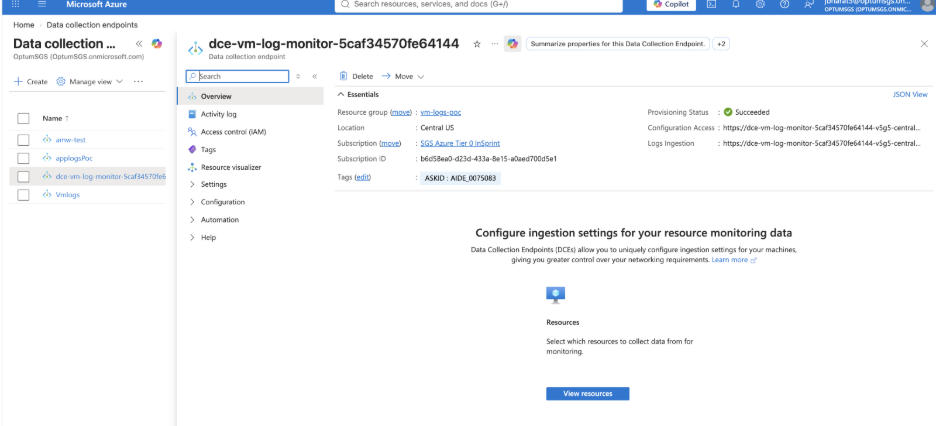Screen dimensions: 936x426
Task: Click the Delete trash icon
Action: [x=343, y=76]
